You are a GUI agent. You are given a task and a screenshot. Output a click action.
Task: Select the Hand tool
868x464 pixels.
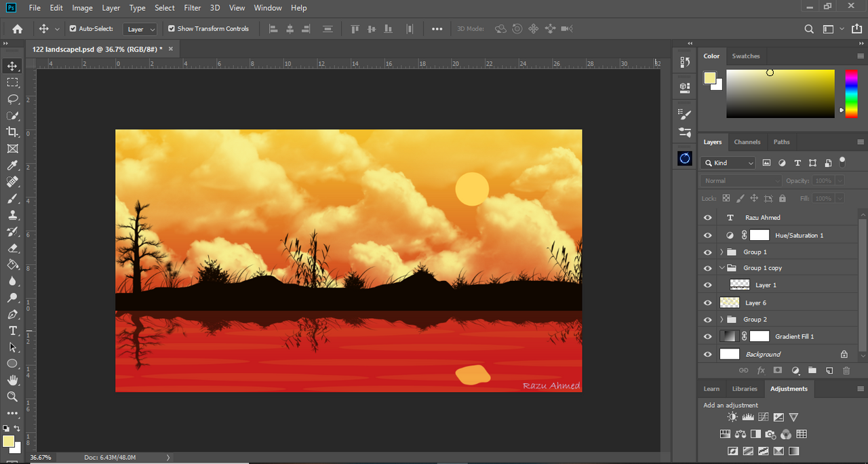point(12,380)
